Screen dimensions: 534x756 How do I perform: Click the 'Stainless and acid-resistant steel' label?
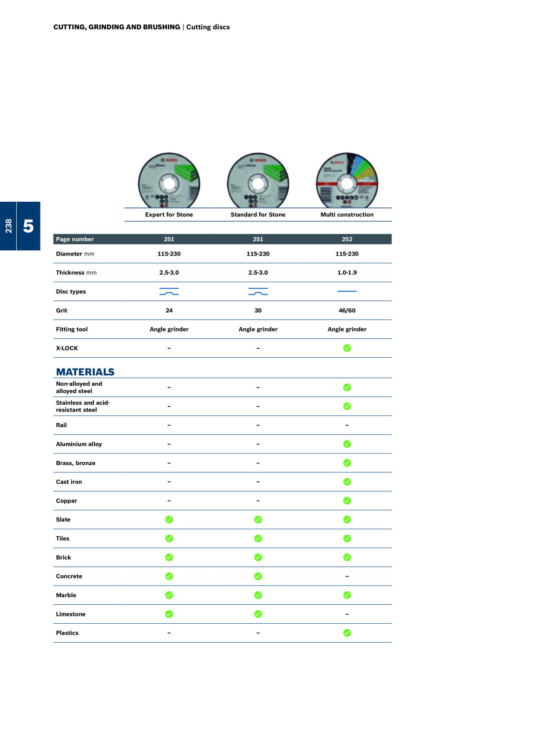(83, 406)
